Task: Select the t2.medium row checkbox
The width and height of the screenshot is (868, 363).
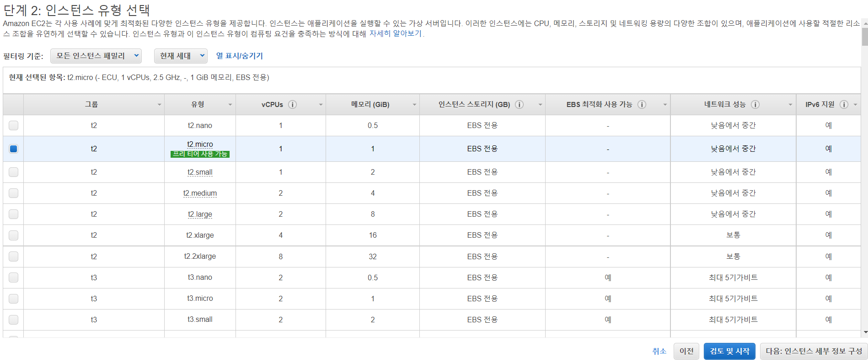Action: (14, 193)
